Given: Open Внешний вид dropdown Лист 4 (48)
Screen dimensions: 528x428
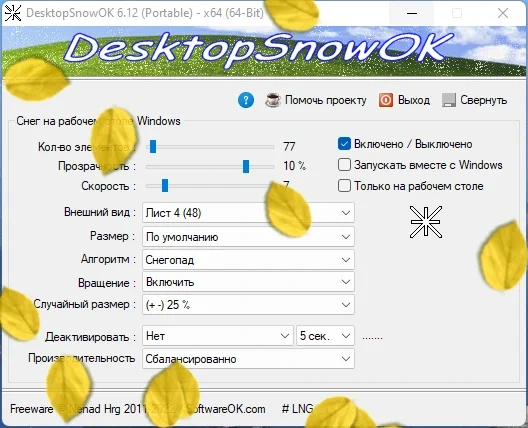Looking at the screenshot, I should pyautogui.click(x=248, y=213).
